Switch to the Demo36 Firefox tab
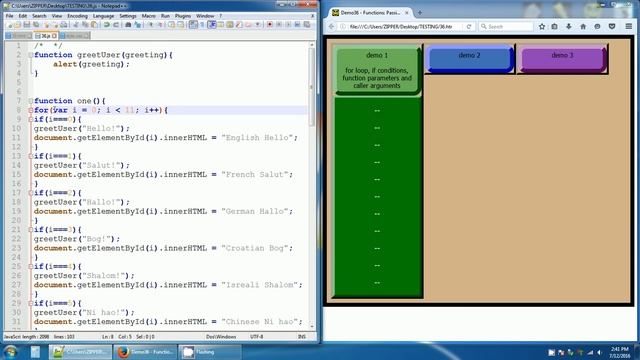Viewport: 640px width, 360px height. (x=370, y=13)
